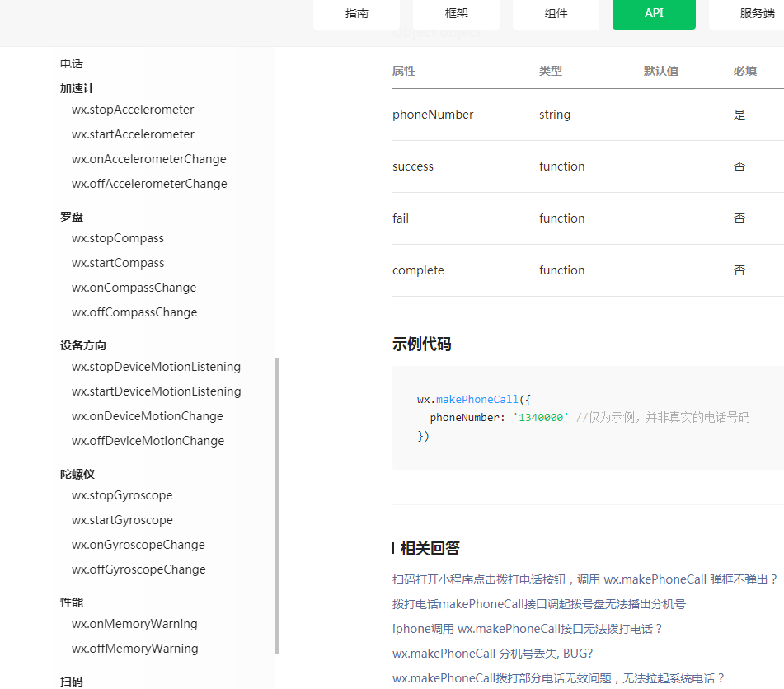Open iphone调用 wx.makePhoneCall answer link
The image size is (784, 689).
pyautogui.click(x=527, y=629)
